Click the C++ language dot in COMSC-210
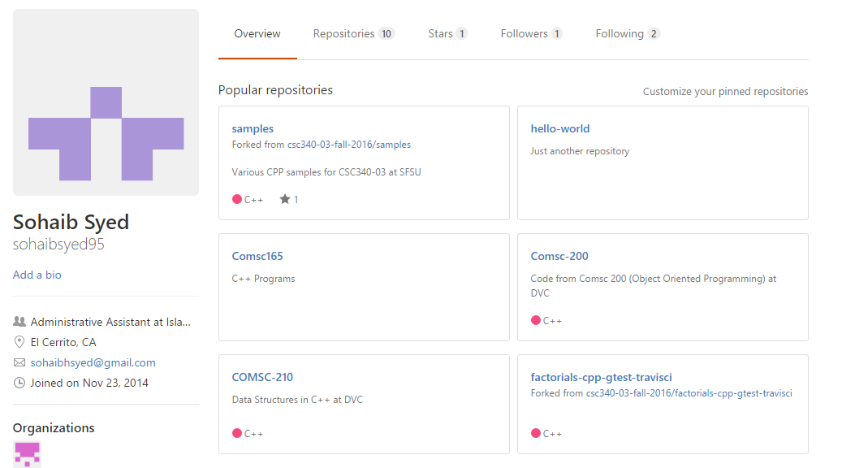 pyautogui.click(x=237, y=433)
